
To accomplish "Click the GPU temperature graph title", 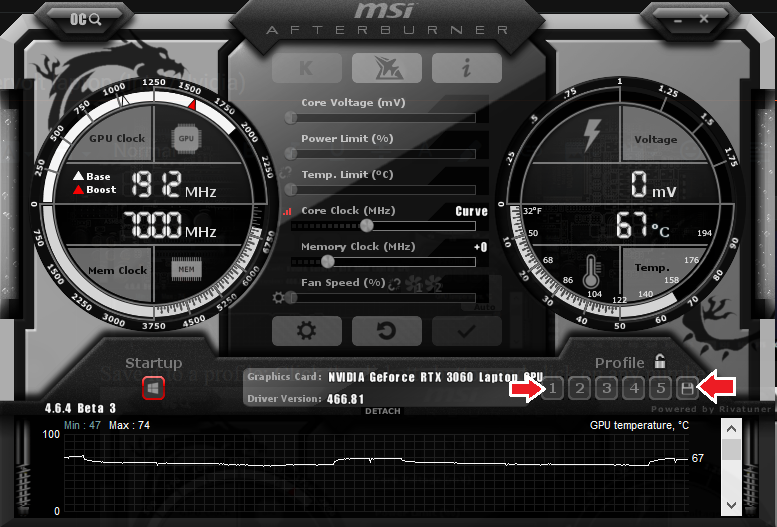I will (639, 425).
